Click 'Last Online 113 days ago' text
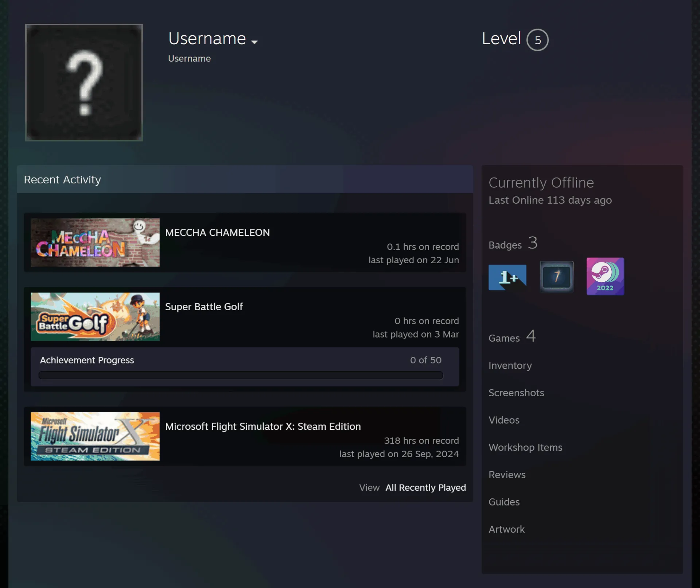The height and width of the screenshot is (588, 700). 550,200
